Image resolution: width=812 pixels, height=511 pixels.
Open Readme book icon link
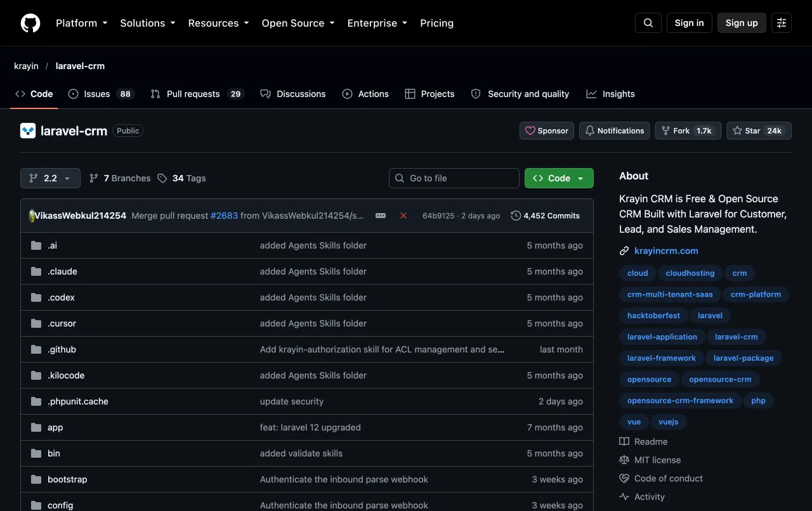[643, 441]
